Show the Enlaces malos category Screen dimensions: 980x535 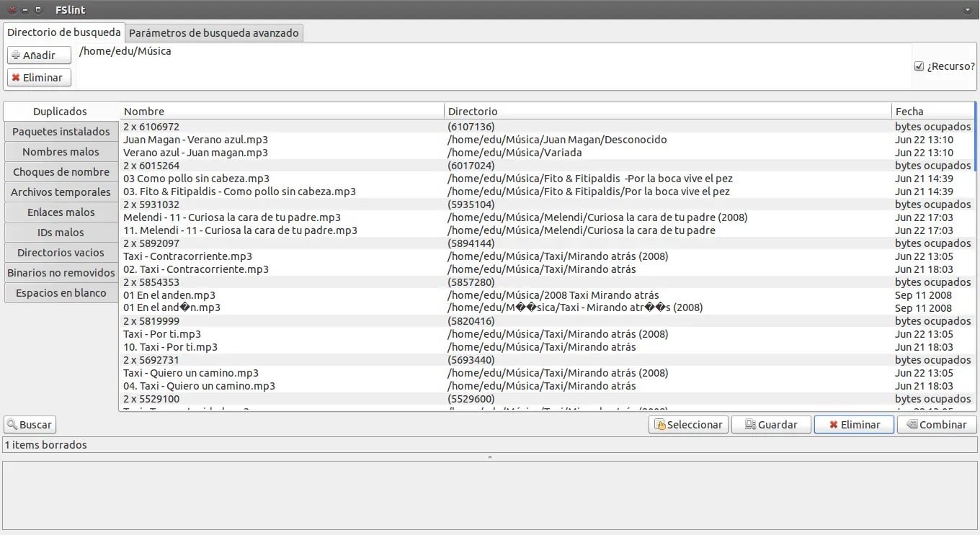click(x=61, y=212)
